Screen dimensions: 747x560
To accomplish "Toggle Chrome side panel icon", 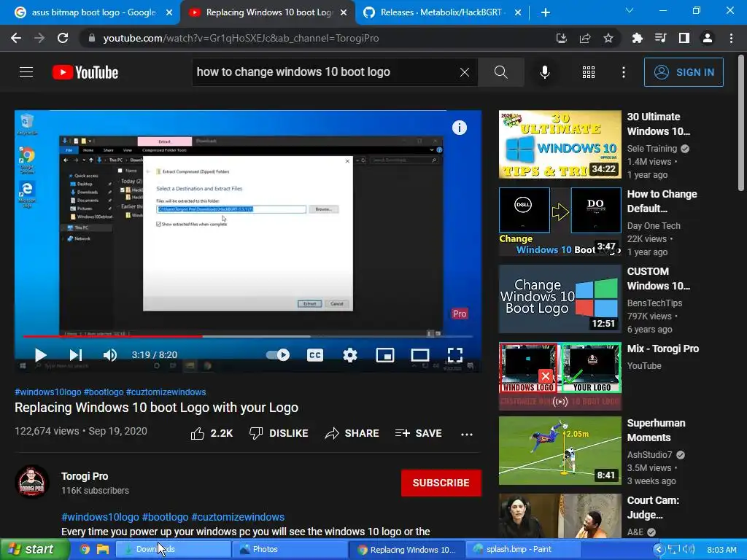I will pos(684,38).
